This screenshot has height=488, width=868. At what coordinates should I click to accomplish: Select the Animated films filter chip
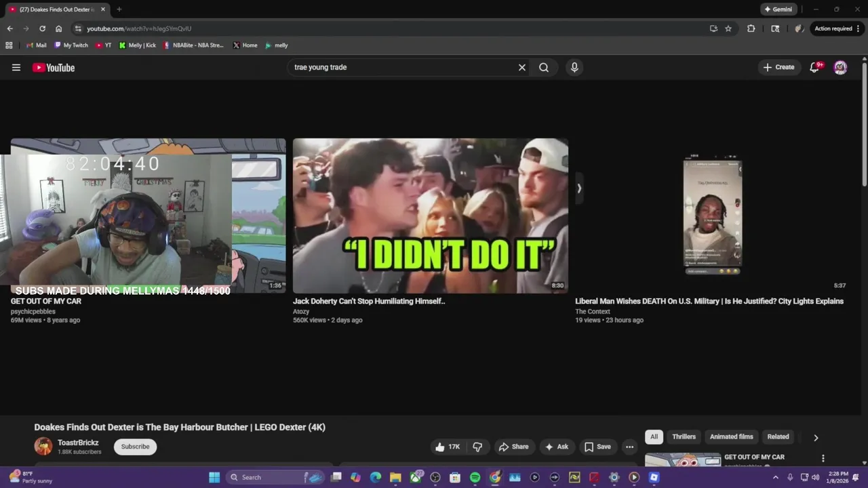731,437
